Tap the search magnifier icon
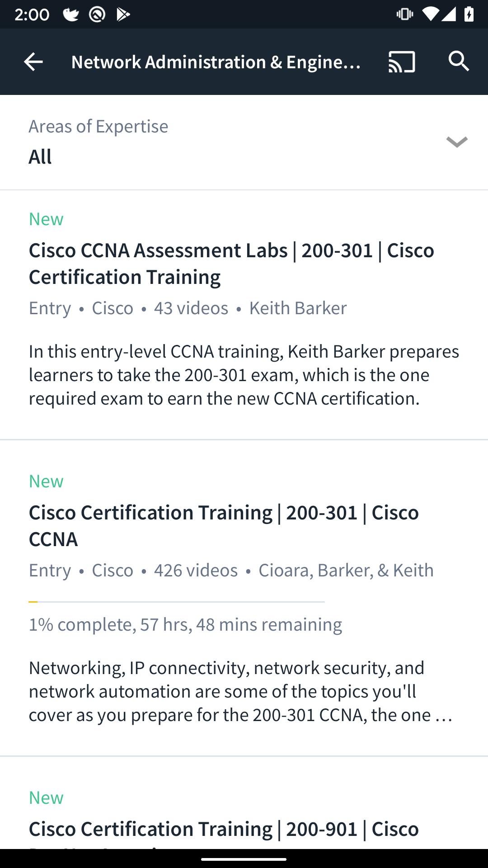488x868 pixels. pyautogui.click(x=459, y=61)
